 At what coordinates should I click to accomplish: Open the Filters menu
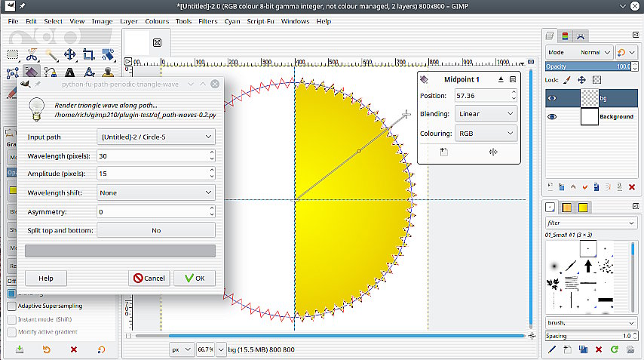(207, 21)
